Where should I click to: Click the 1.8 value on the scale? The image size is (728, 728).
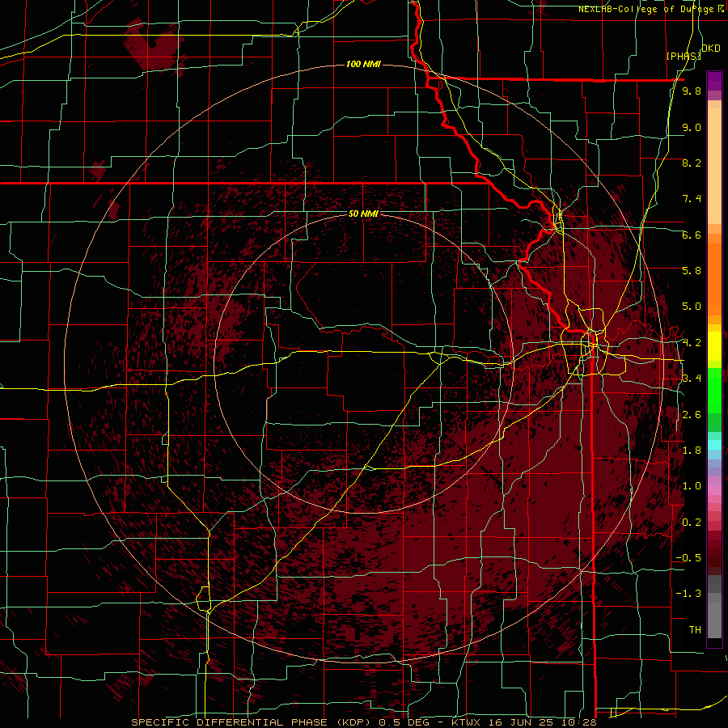pos(692,451)
